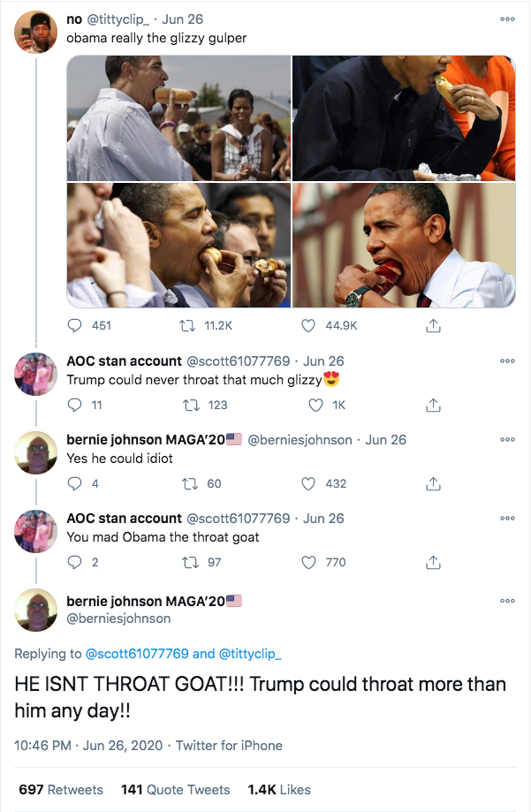Image resolution: width=531 pixels, height=812 pixels.
Task: Like the reply with 770 likes
Action: tap(308, 563)
